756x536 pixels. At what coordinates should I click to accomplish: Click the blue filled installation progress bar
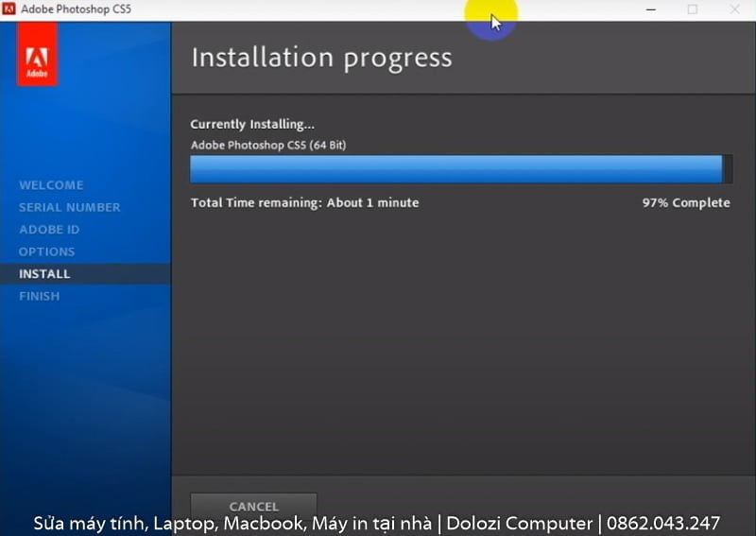tap(454, 169)
